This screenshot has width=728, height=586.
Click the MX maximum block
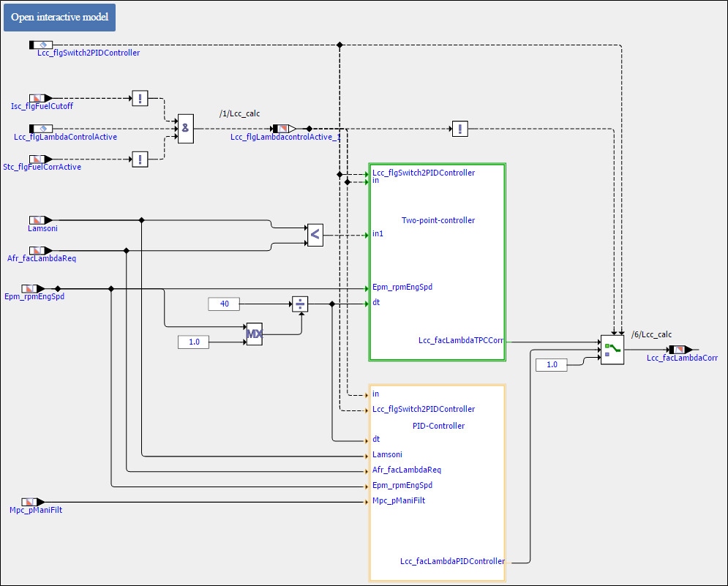pyautogui.click(x=254, y=334)
